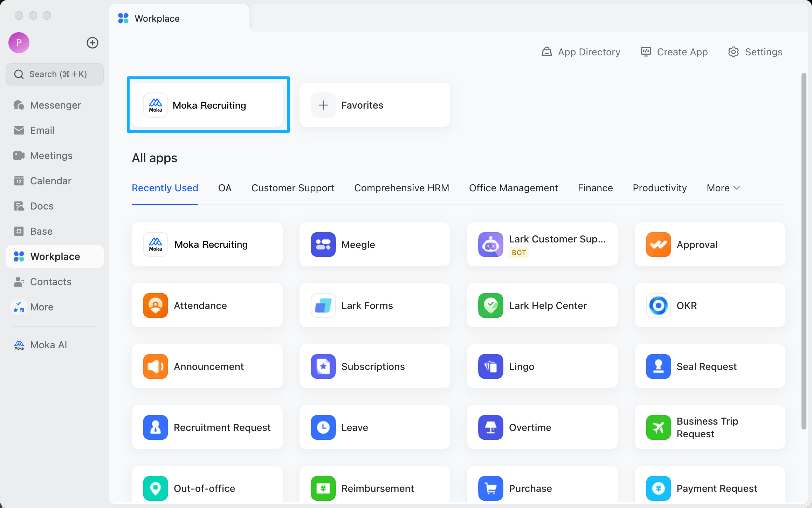Viewport: 812px width, 508px height.
Task: Open Workplace Settings
Action: [755, 52]
